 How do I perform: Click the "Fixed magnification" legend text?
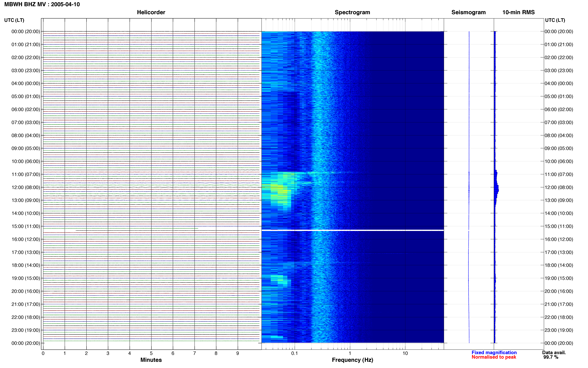pos(494,352)
